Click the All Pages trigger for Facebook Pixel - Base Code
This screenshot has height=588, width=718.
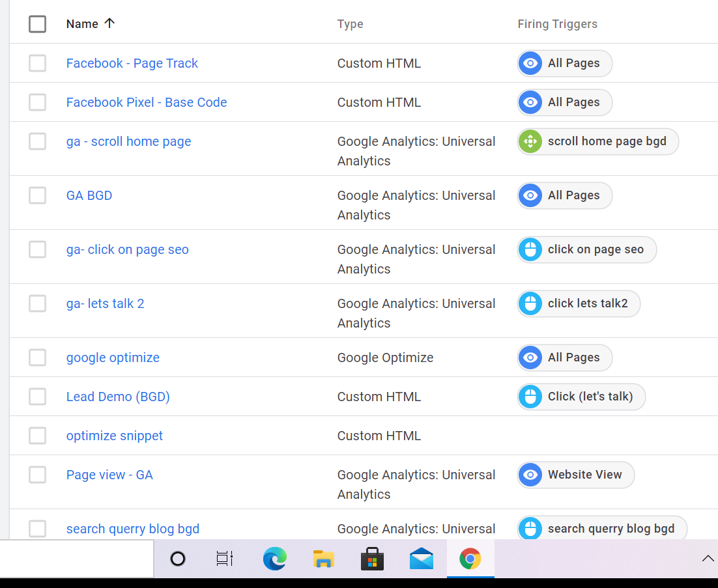pyautogui.click(x=565, y=102)
